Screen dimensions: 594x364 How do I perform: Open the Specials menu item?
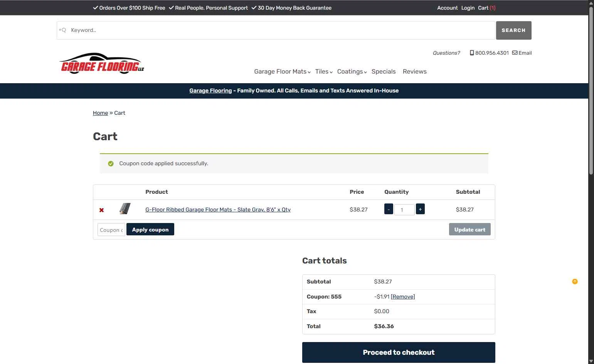(384, 72)
